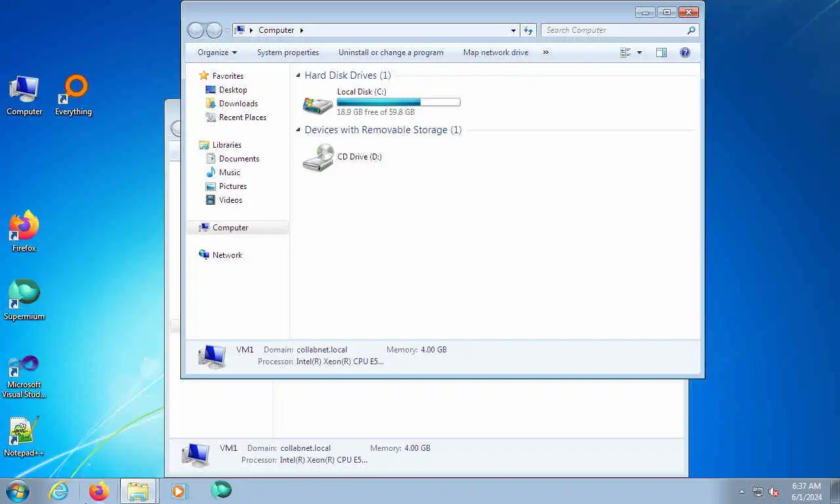840x504 pixels.
Task: Select Computer in the navigation pane
Action: [230, 228]
